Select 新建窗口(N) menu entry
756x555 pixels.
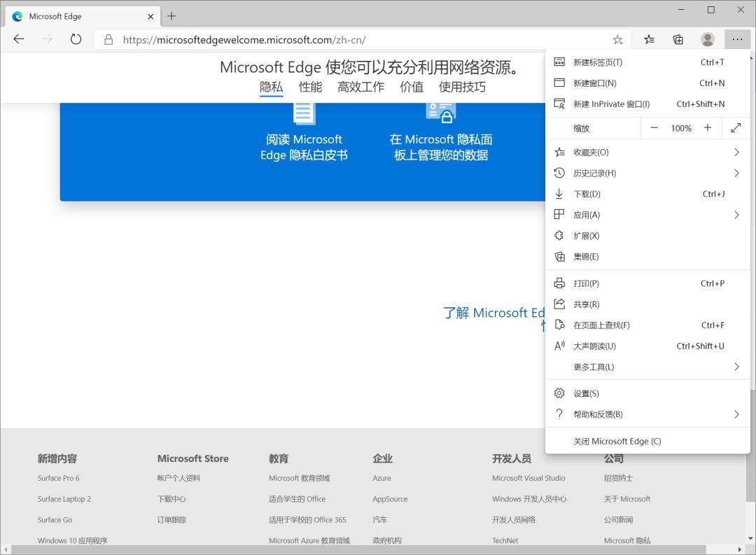pos(647,83)
